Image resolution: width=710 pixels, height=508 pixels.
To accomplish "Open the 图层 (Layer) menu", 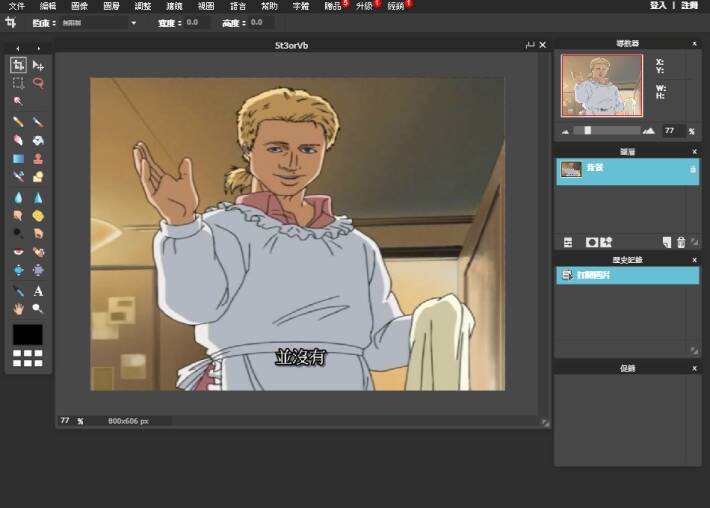I will 111,6.
